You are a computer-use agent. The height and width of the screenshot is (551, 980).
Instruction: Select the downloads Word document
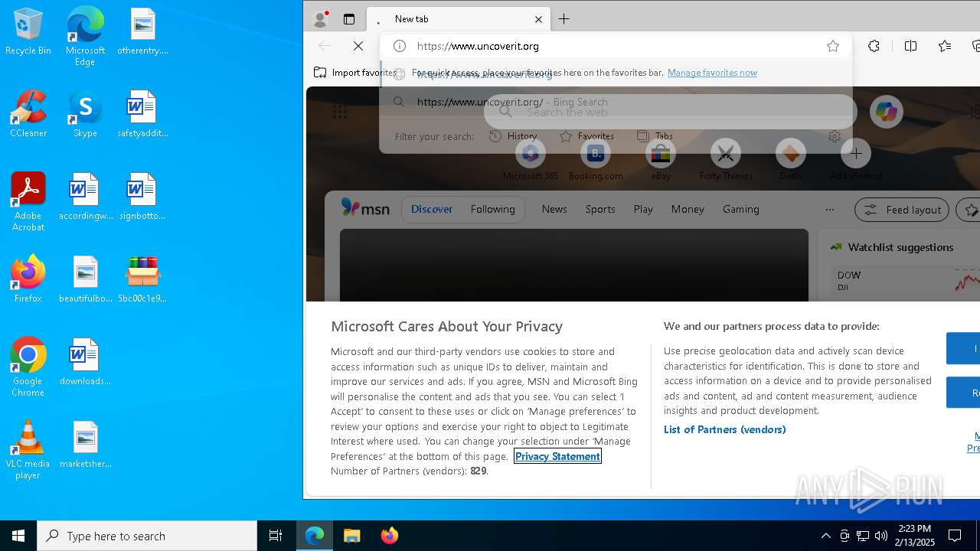coord(85,362)
